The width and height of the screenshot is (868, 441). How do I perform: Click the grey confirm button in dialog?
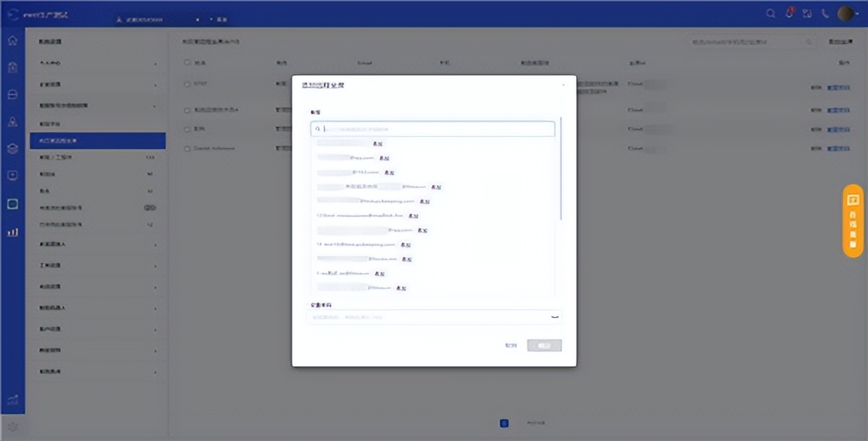pos(545,346)
